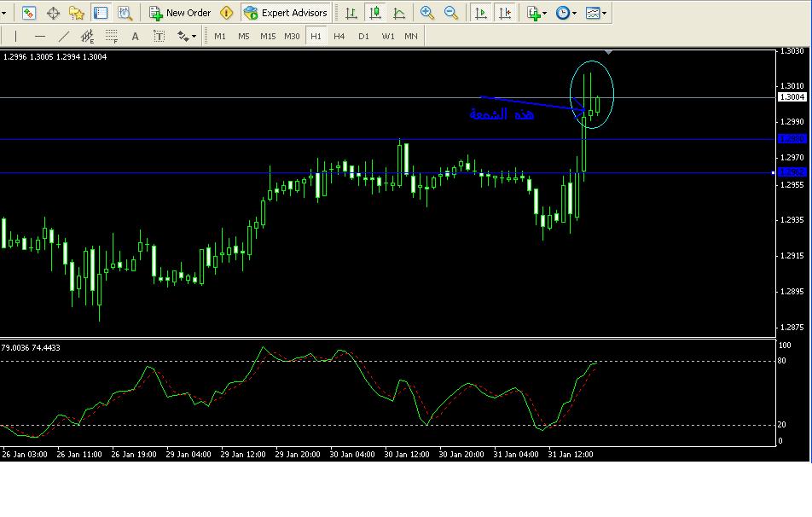This screenshot has width=812, height=517.
Task: Select the horizontal line drawing tool
Action: 39,36
